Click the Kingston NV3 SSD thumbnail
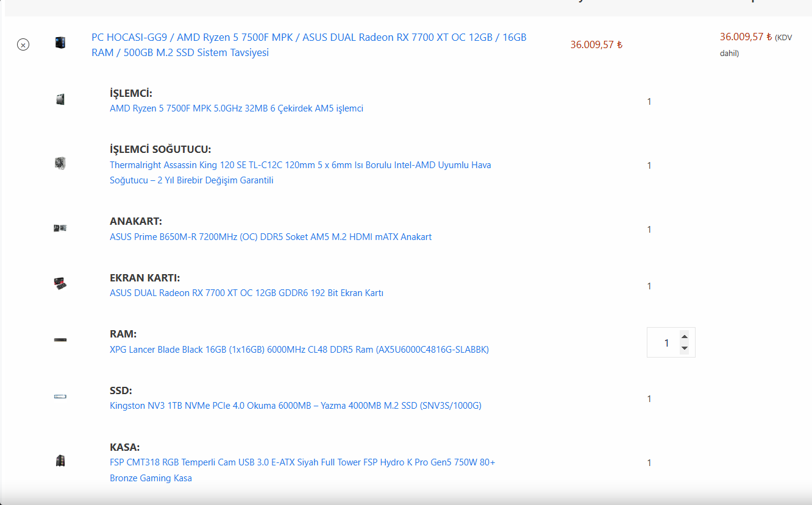The image size is (812, 505). pyautogui.click(x=60, y=397)
